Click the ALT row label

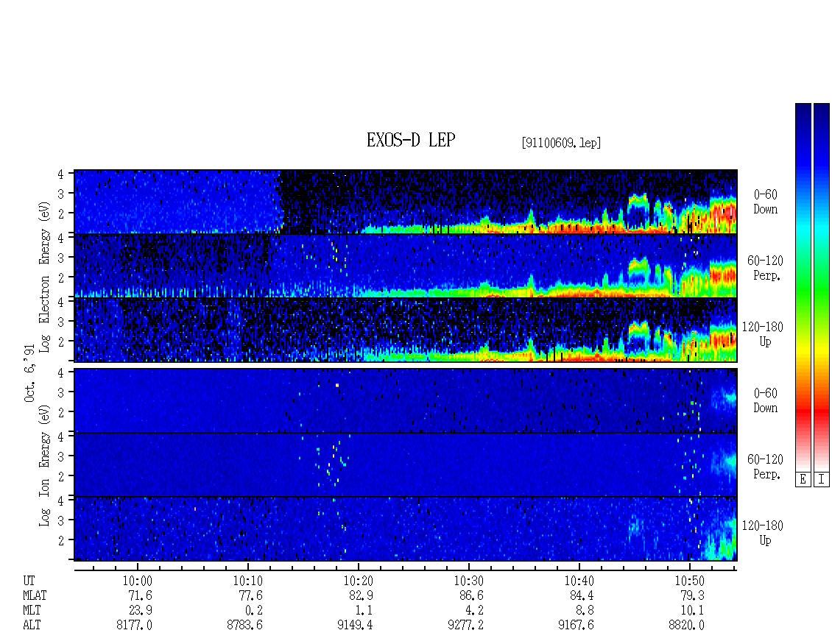(32, 626)
